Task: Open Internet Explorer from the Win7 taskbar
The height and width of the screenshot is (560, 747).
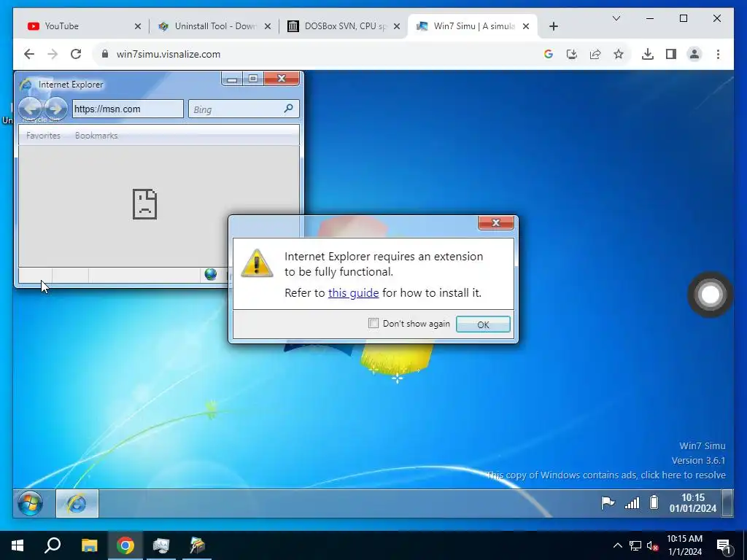Action: coord(77,503)
